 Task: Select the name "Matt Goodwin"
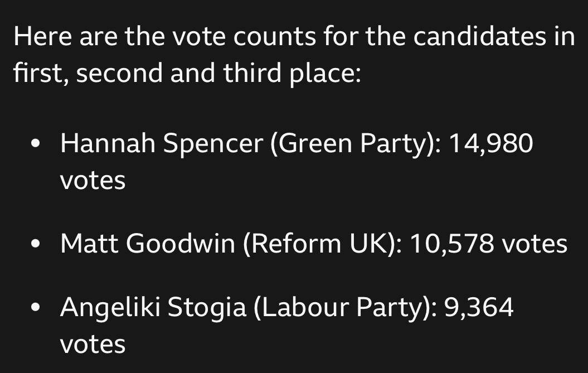[148, 244]
